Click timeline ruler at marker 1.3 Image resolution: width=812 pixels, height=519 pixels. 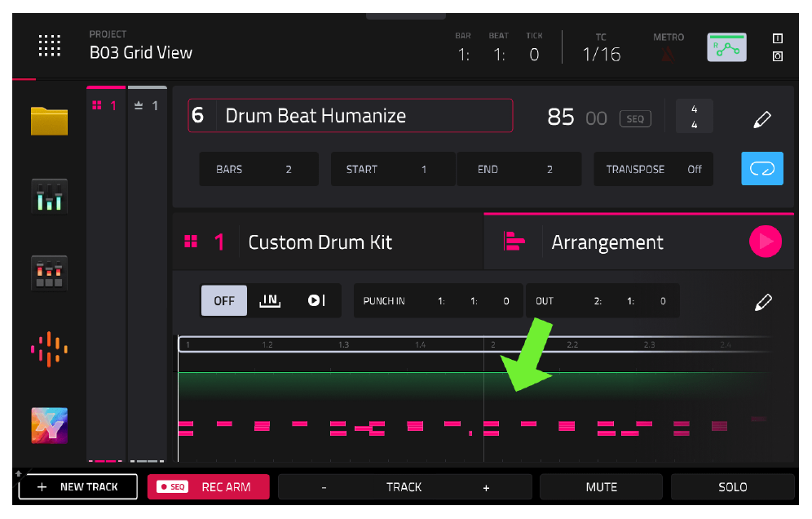(344, 345)
